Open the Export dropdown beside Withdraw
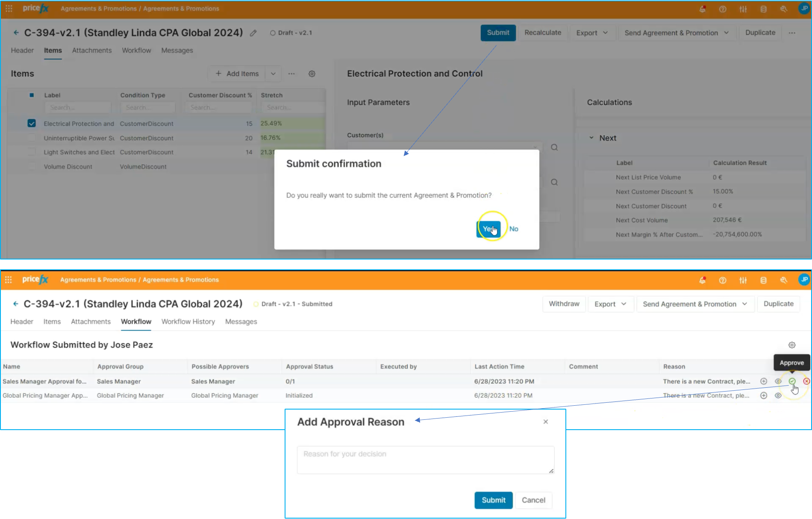Image resolution: width=812 pixels, height=519 pixels. coord(610,304)
